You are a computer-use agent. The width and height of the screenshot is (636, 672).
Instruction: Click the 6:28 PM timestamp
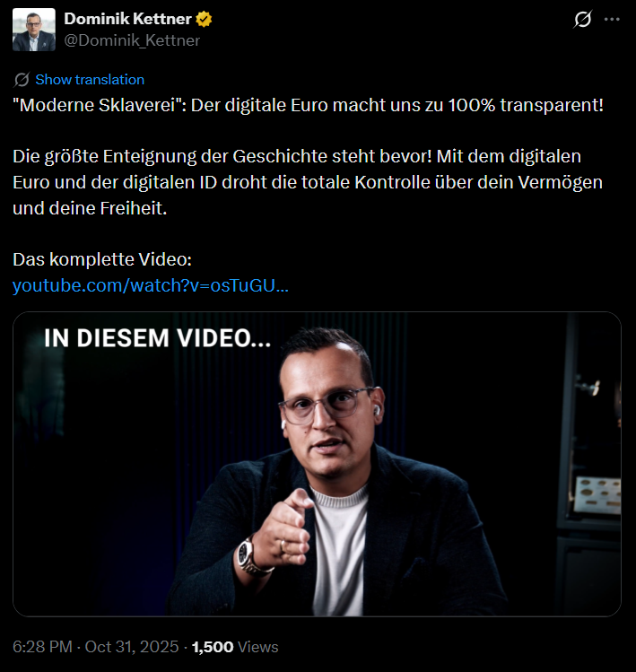42,647
